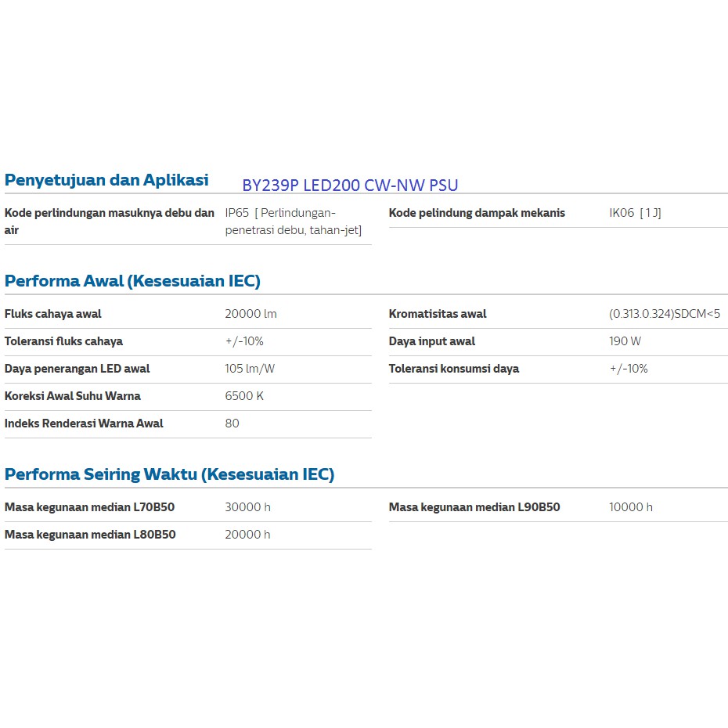Image resolution: width=728 pixels, height=728 pixels.
Task: Click the Performa Seiring Waktu heading
Action: click(169, 474)
